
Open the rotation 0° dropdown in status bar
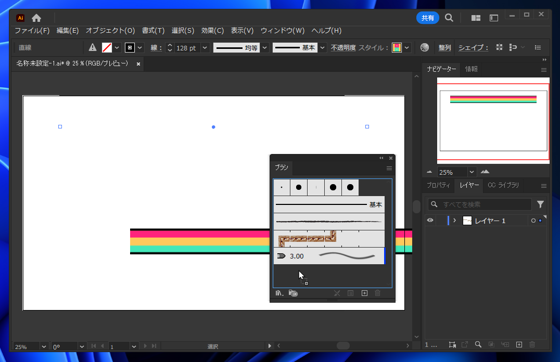pyautogui.click(x=82, y=346)
